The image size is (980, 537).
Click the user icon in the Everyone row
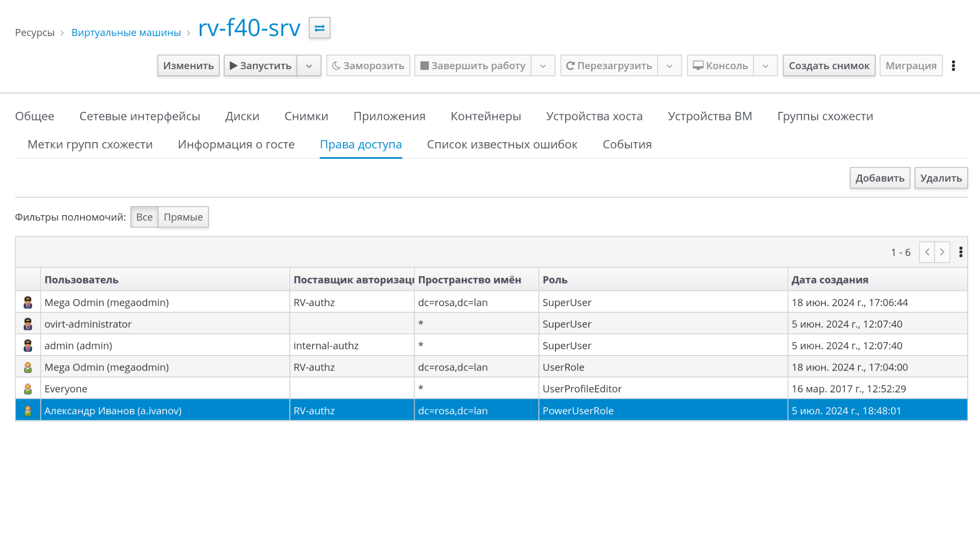pyautogui.click(x=28, y=389)
